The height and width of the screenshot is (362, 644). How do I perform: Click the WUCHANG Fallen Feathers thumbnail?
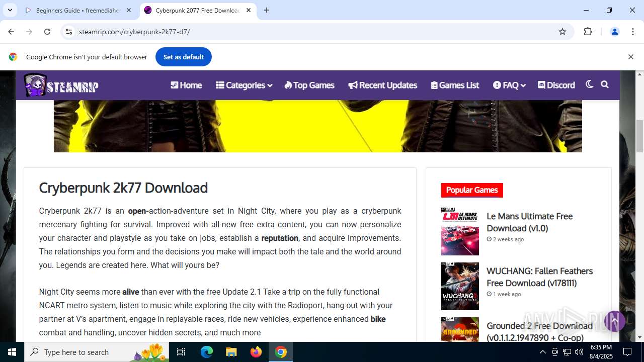[460, 286]
